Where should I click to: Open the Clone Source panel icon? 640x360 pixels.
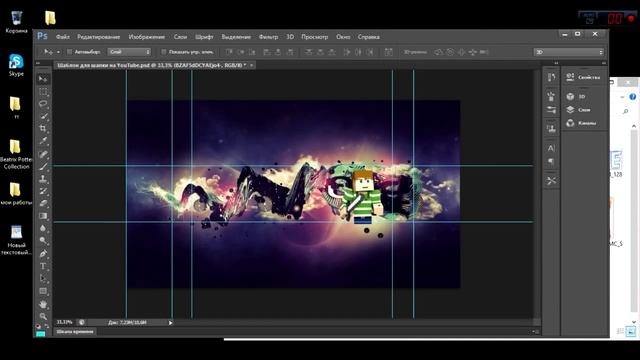pyautogui.click(x=551, y=129)
